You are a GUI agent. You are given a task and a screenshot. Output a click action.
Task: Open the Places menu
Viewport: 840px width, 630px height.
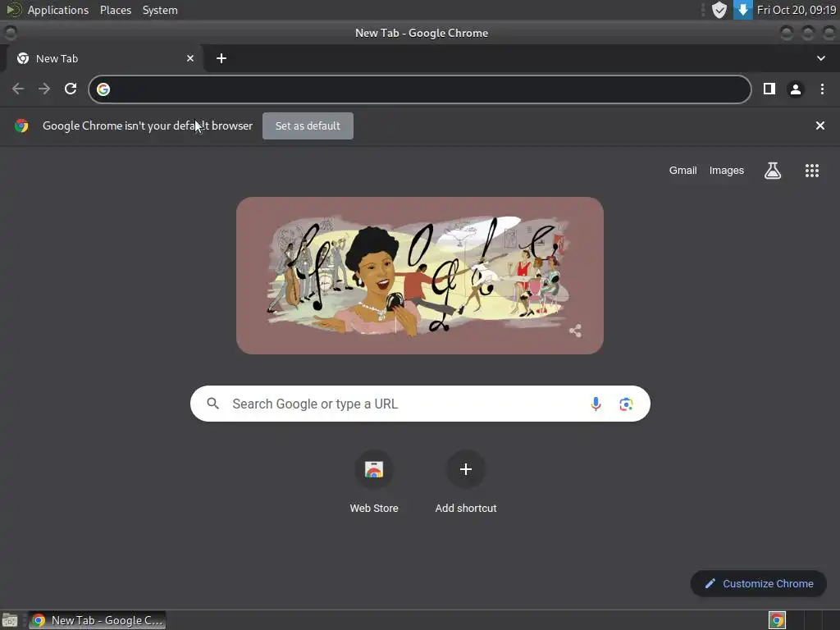[115, 10]
